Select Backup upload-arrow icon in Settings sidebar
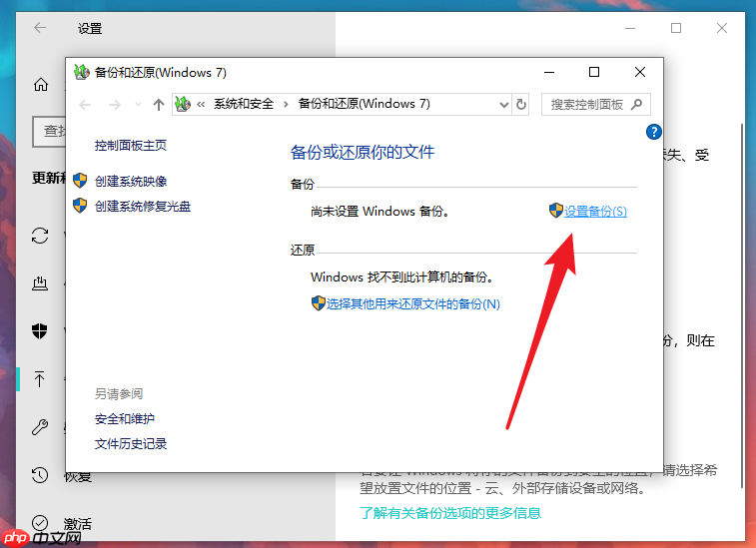Screen dimensions: 756x548 click(40, 379)
